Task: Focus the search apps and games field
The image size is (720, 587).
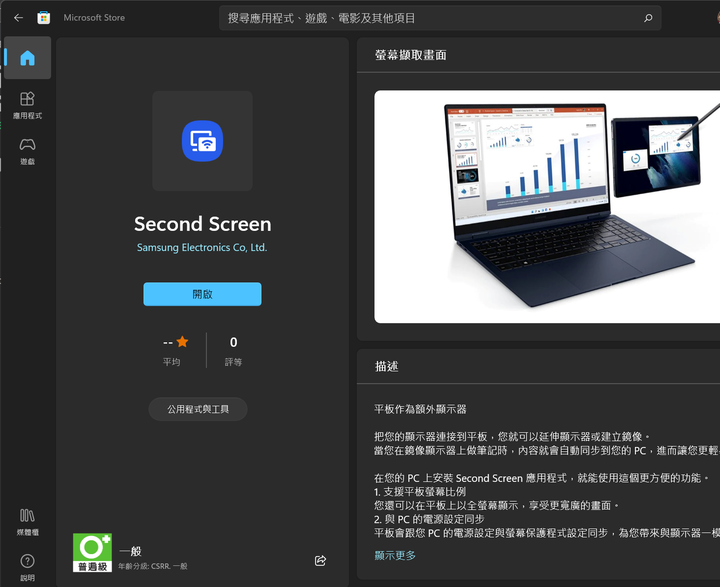Action: click(x=440, y=18)
